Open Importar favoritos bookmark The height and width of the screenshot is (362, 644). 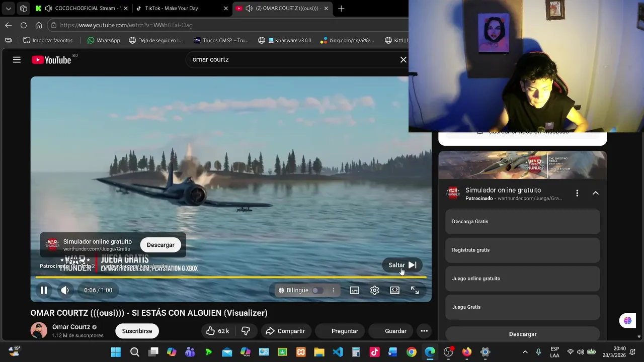coord(48,40)
